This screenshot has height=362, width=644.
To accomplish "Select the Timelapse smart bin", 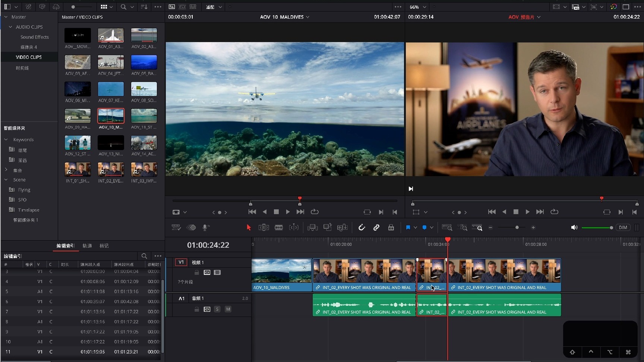I will [29, 210].
